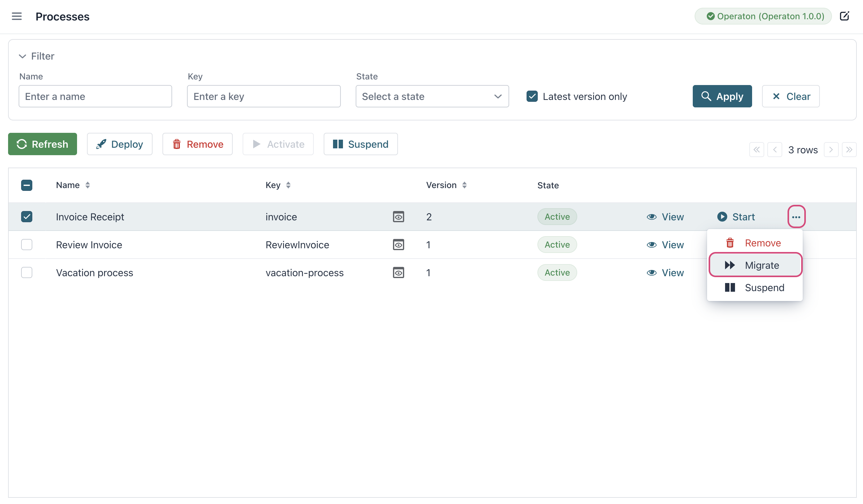Select Migrate from the context menu
863x504 pixels.
(755, 265)
